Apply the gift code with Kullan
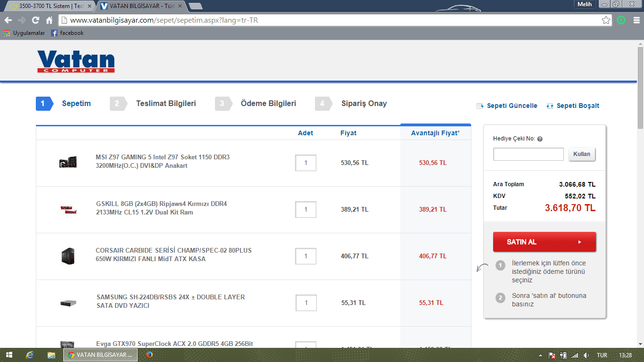The width and height of the screenshot is (644, 362). (582, 154)
